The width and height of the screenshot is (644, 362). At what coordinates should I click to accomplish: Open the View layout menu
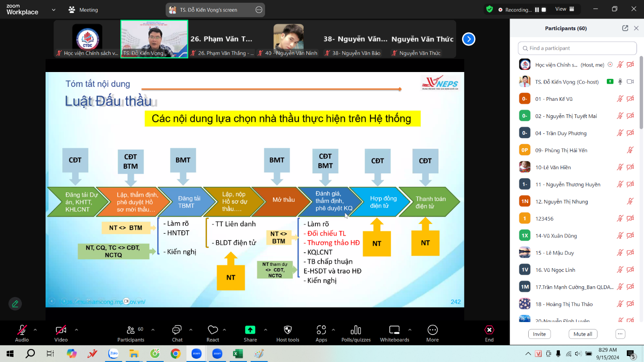[564, 9]
